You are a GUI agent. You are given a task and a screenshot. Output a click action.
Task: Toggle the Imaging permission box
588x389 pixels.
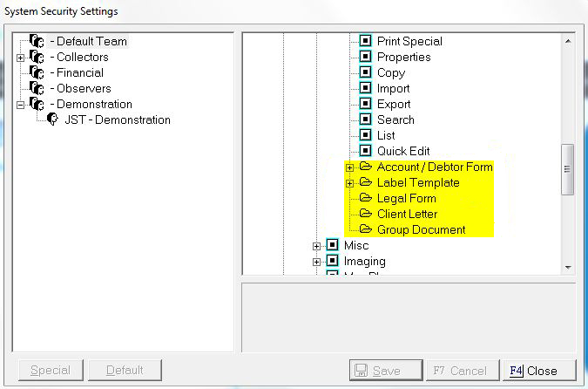[x=332, y=261]
